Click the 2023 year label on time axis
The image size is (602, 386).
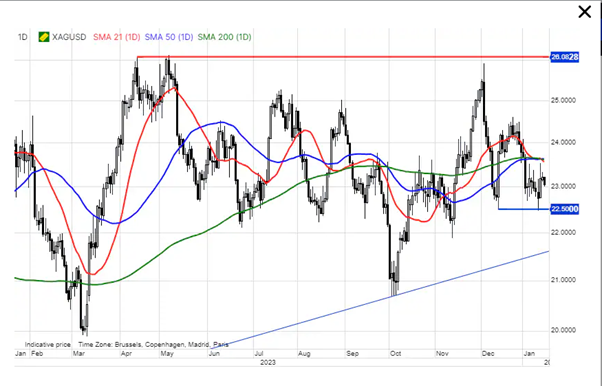click(268, 362)
